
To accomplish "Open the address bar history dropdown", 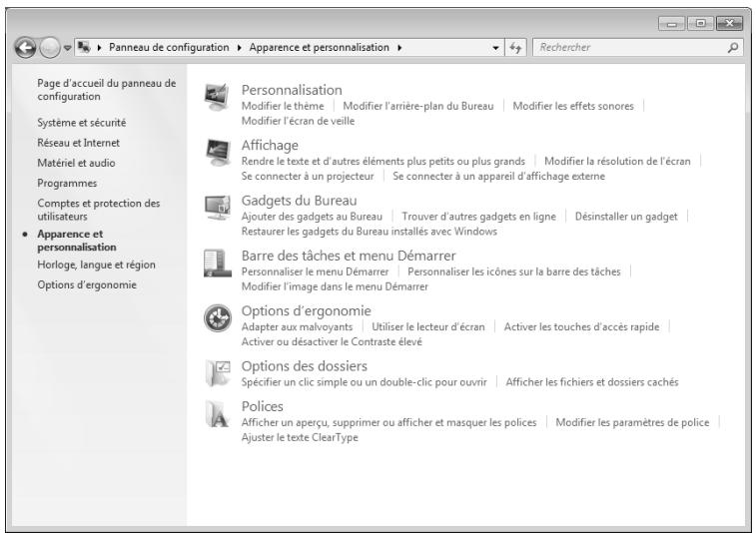I will (495, 48).
